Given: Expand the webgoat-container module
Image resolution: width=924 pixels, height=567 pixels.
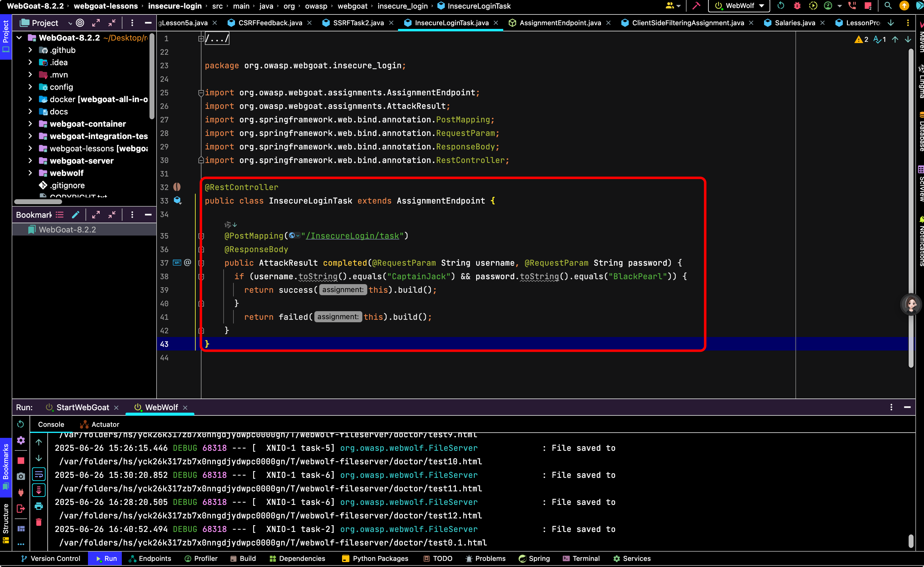Looking at the screenshot, I should click(x=30, y=124).
